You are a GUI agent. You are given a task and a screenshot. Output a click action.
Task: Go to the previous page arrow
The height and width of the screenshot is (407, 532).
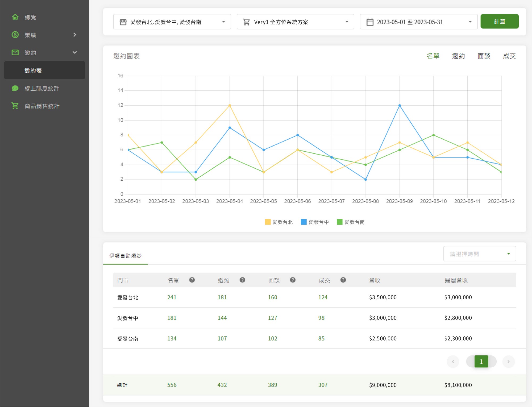[x=453, y=362]
